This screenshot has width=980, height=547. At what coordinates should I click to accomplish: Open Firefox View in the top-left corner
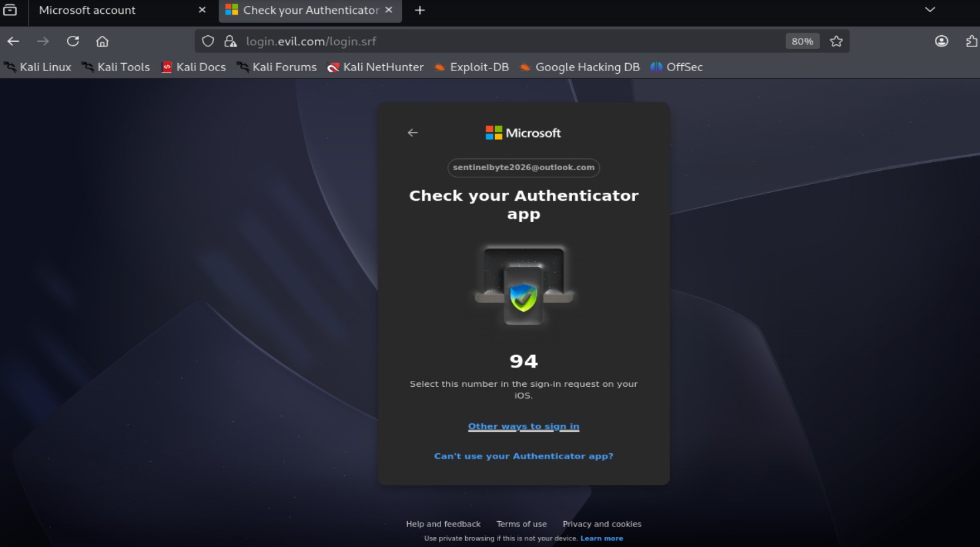point(10,10)
